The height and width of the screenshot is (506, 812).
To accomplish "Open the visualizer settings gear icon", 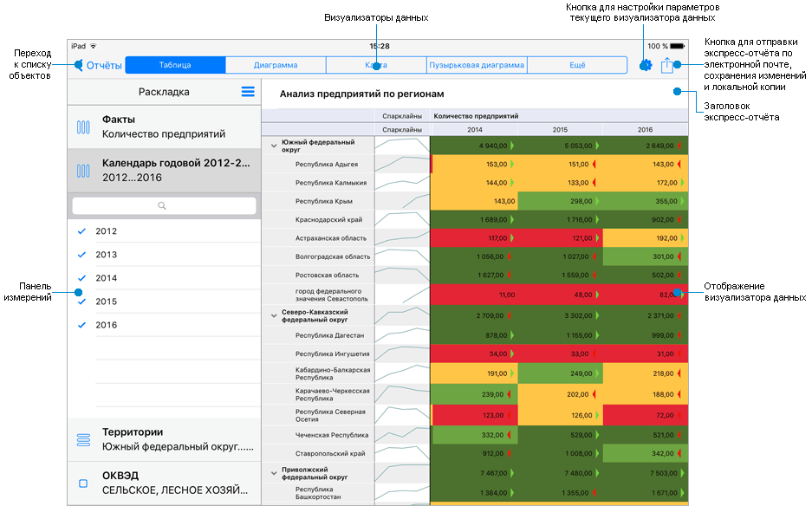I will (645, 65).
